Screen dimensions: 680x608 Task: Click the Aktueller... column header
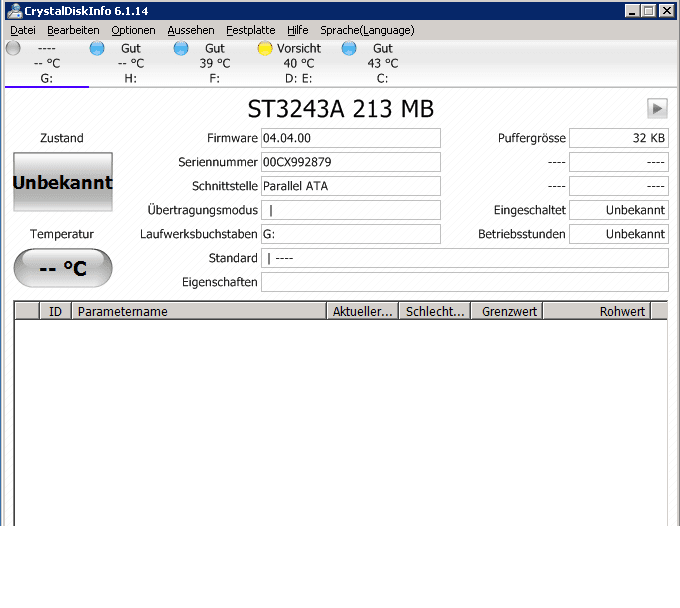(x=362, y=311)
